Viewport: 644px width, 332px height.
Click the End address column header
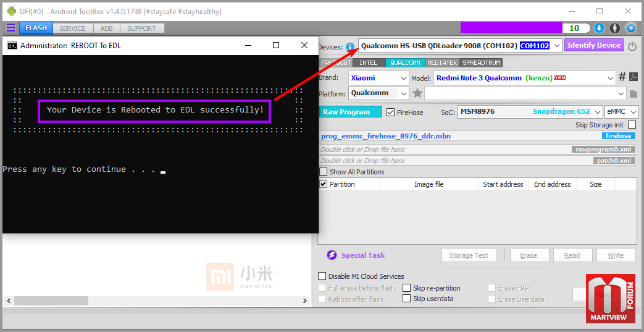click(x=553, y=184)
